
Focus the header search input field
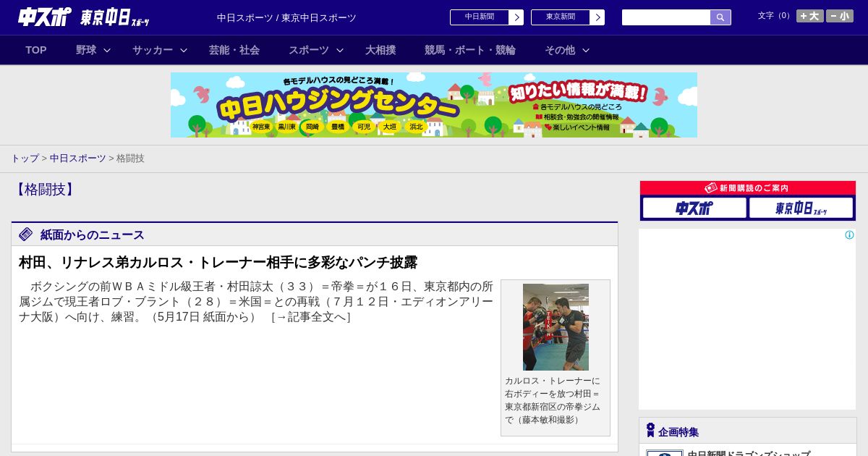coord(666,17)
